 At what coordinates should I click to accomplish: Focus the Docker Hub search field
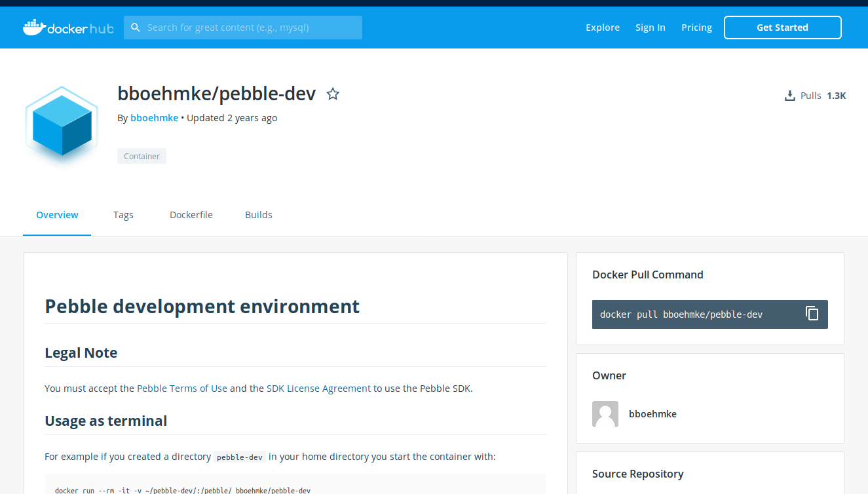pyautogui.click(x=243, y=28)
